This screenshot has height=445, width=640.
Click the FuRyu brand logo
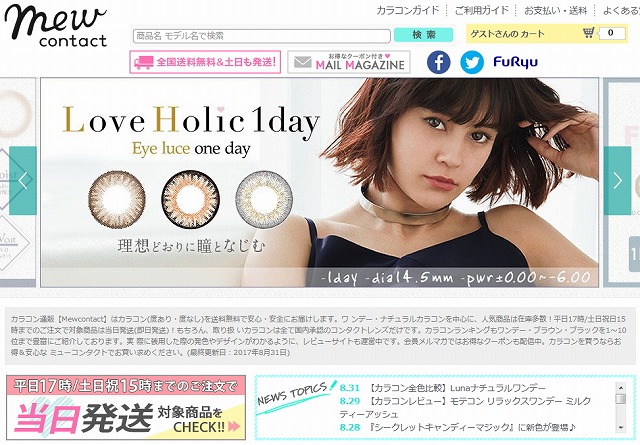pyautogui.click(x=516, y=62)
